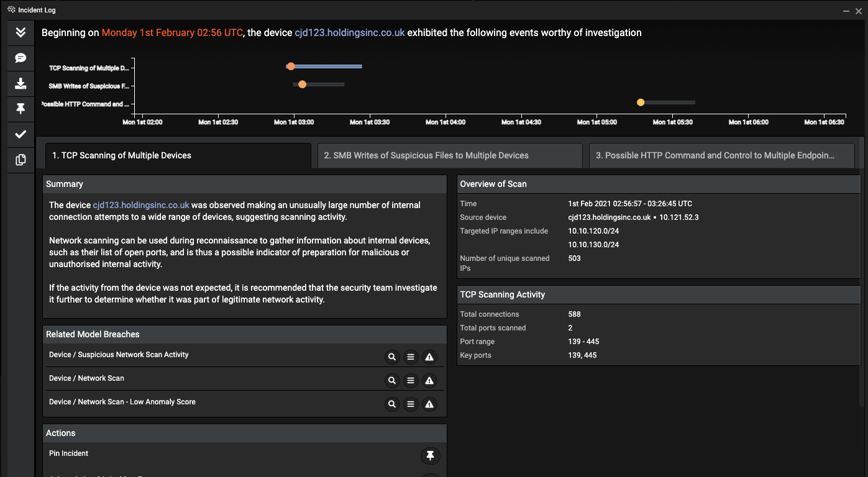This screenshot has width=868, height=477.
Task: Click the Overview of Scan header
Action: click(659, 184)
